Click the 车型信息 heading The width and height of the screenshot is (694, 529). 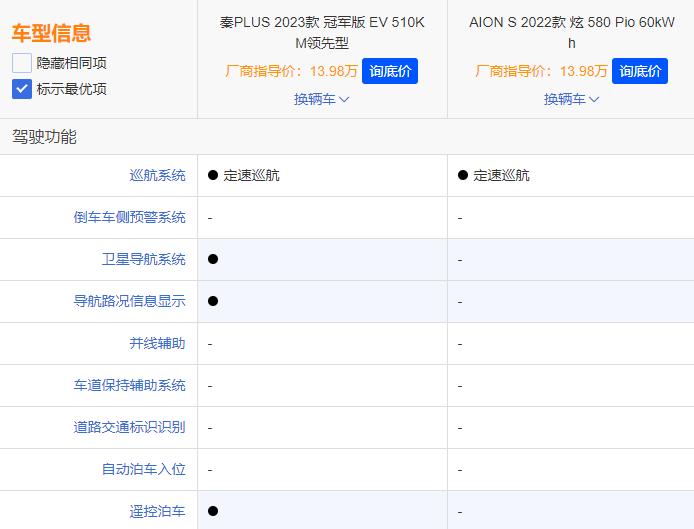pyautogui.click(x=51, y=33)
